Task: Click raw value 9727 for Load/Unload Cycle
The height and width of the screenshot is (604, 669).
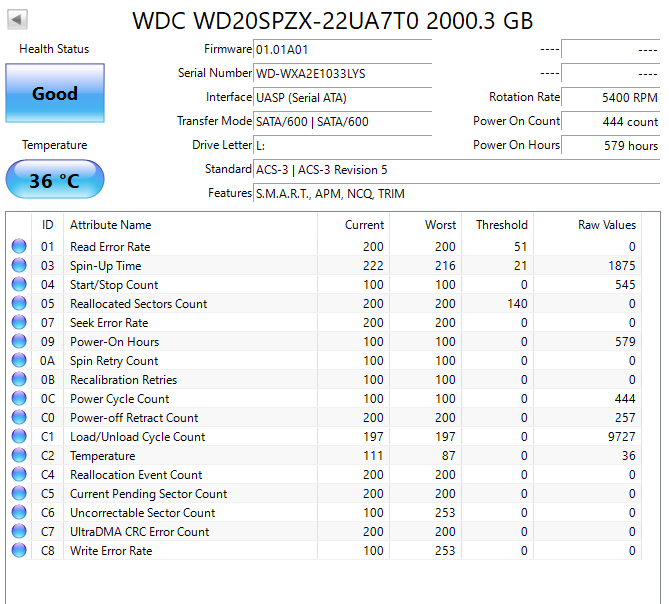Action: pos(622,437)
